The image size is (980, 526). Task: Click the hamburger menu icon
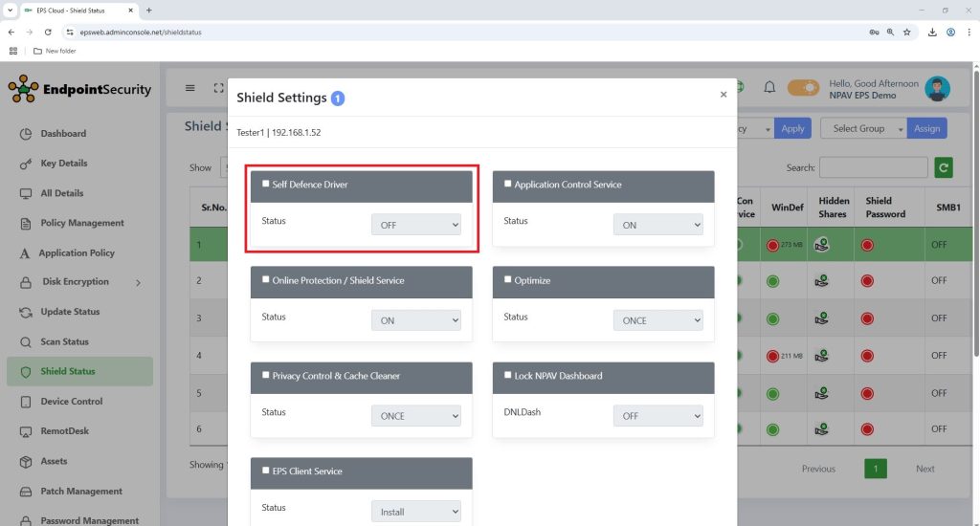click(189, 88)
